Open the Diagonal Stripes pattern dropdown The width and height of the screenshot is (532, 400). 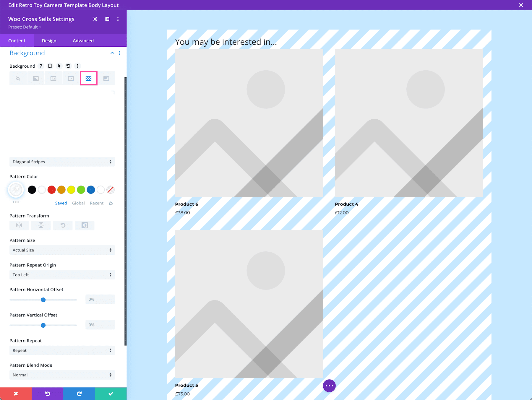pyautogui.click(x=62, y=162)
